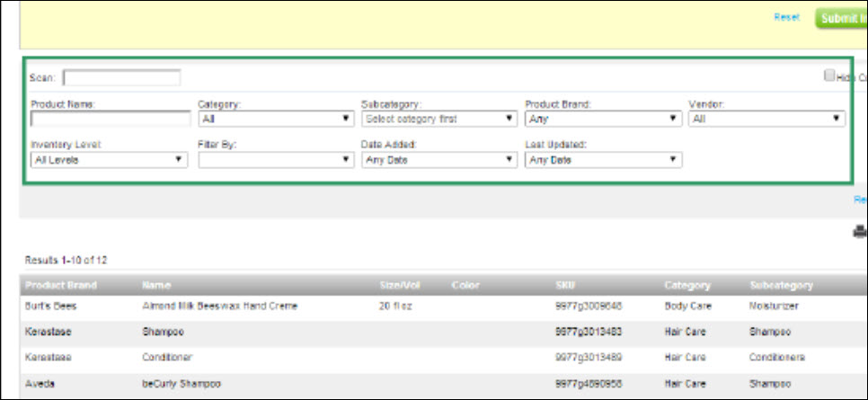868x400 pixels.
Task: Click Kerastase Conditioner product name
Action: tap(166, 358)
